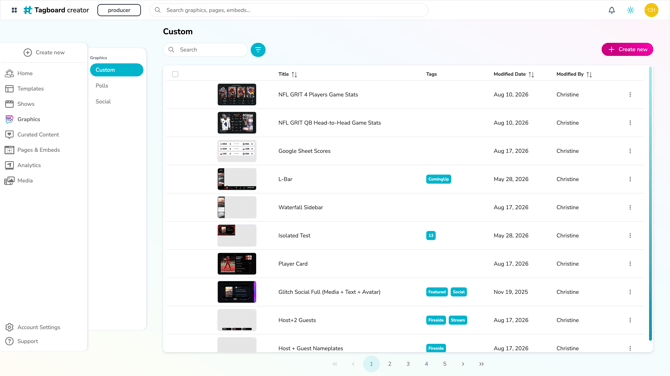
Task: Open more options for Waterfall Sidebar row
Action: click(630, 207)
